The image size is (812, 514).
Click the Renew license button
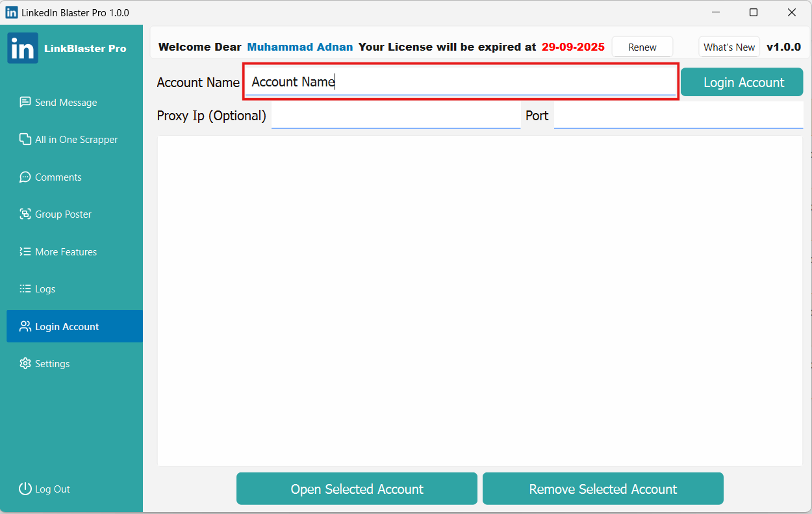point(642,47)
